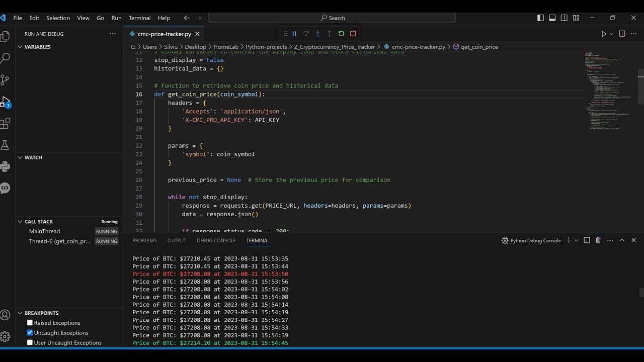Screen dimensions: 644x362
Task: Open the Search view in activity bar
Action: pos(5,58)
